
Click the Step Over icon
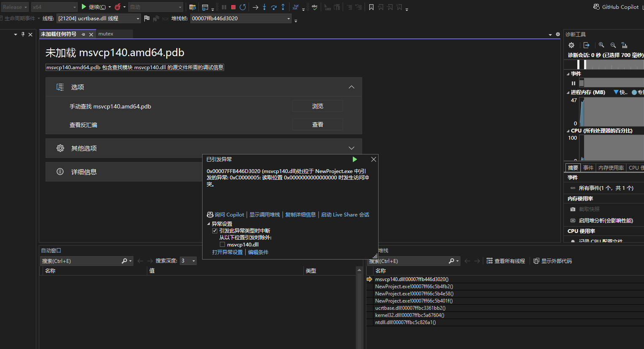[x=274, y=7]
